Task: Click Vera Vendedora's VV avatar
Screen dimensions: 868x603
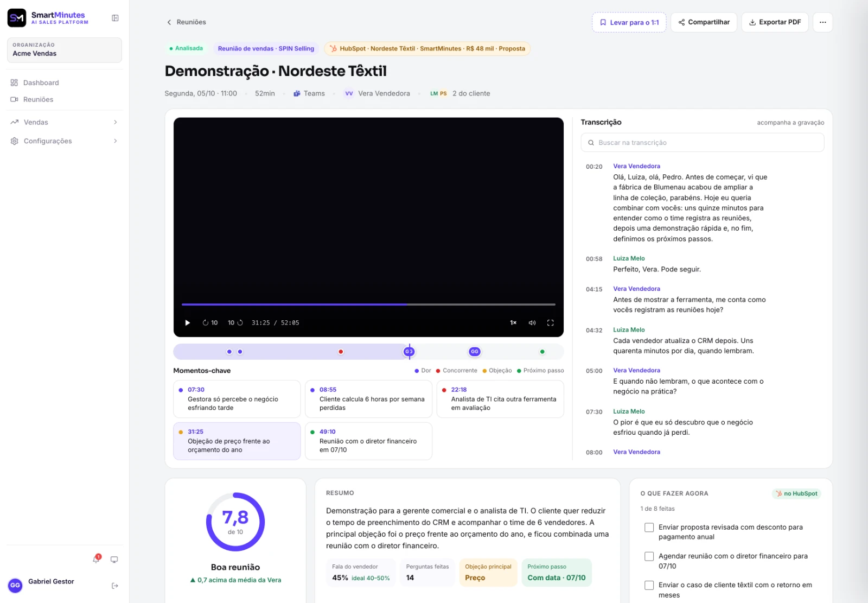Action: (349, 93)
